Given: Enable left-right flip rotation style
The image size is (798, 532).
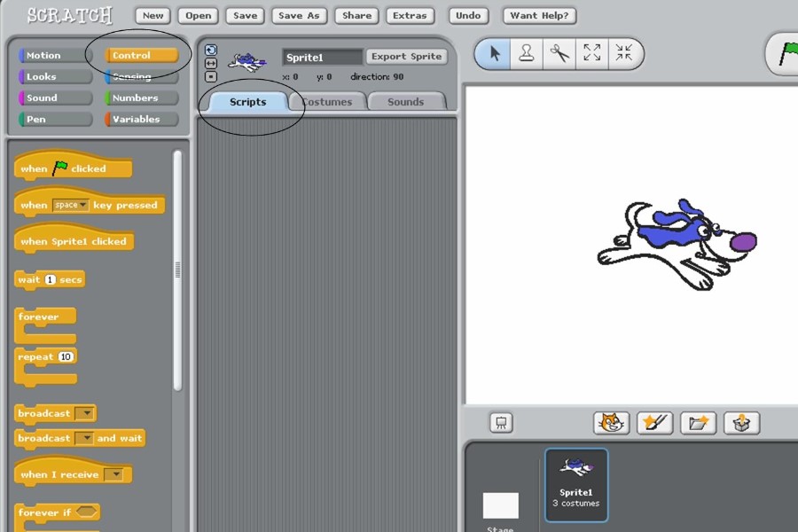Looking at the screenshot, I should 211,63.
